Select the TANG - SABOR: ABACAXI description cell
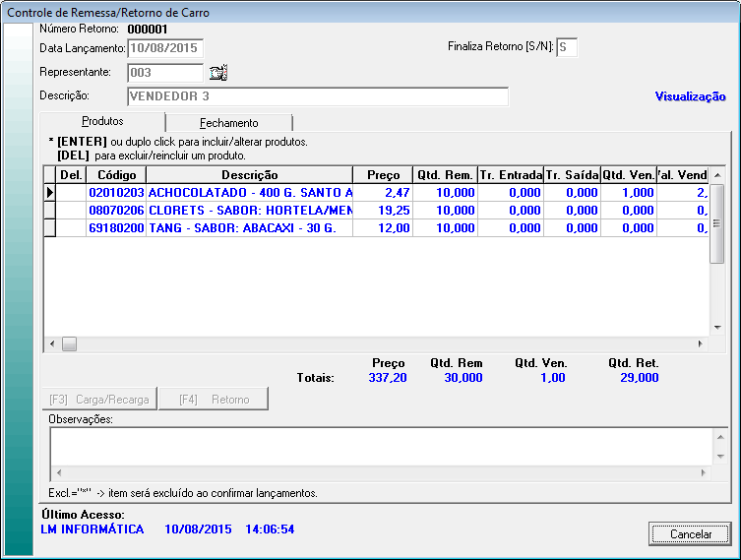Viewport: 741px width, 560px height. pyautogui.click(x=249, y=228)
